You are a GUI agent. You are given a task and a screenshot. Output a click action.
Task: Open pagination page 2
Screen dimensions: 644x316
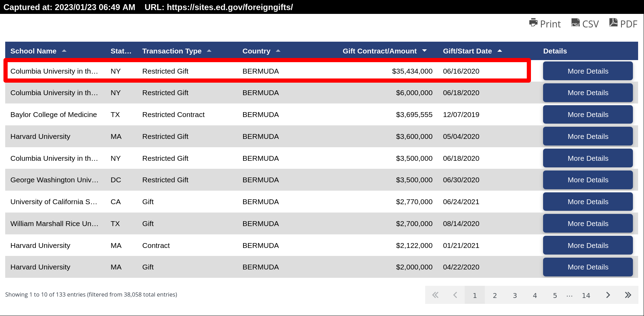tap(495, 295)
